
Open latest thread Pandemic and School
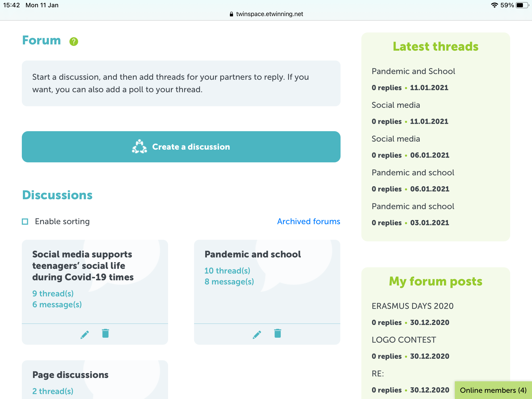tap(413, 71)
